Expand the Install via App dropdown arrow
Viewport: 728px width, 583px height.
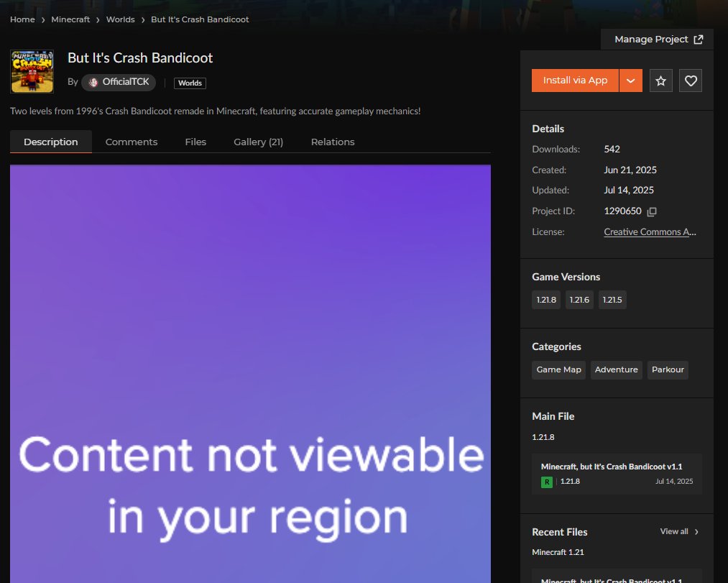click(x=630, y=81)
